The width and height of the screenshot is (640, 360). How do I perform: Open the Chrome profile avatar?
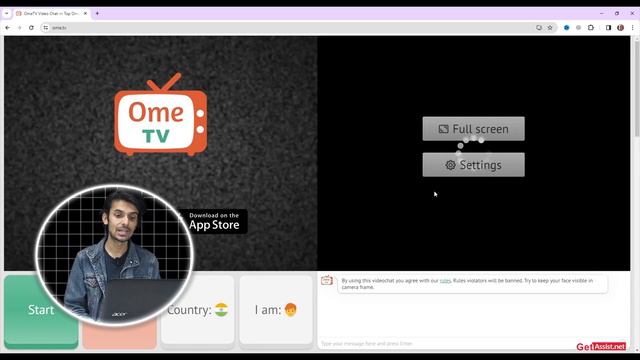pos(620,28)
